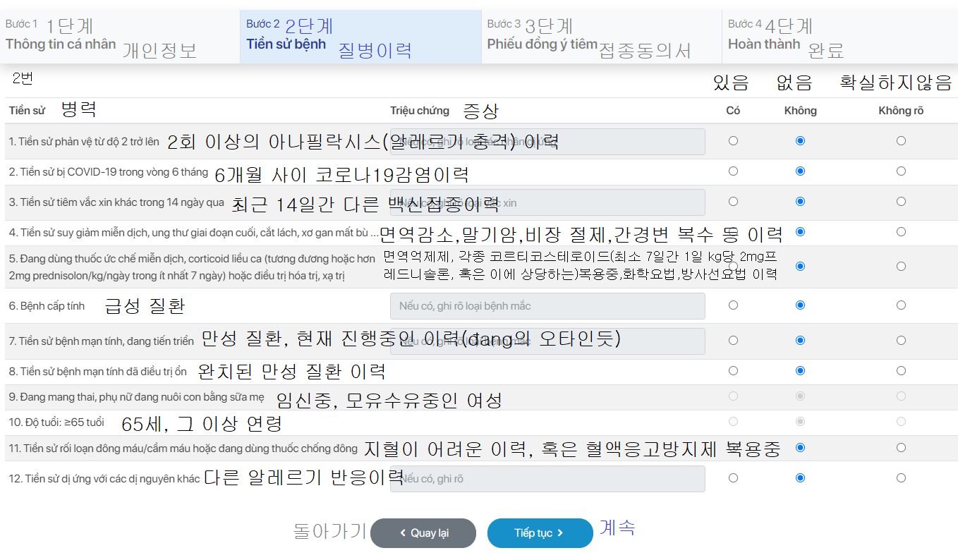Click the chronic disease details input field
This screenshot has width=958, height=560.
[x=547, y=340]
